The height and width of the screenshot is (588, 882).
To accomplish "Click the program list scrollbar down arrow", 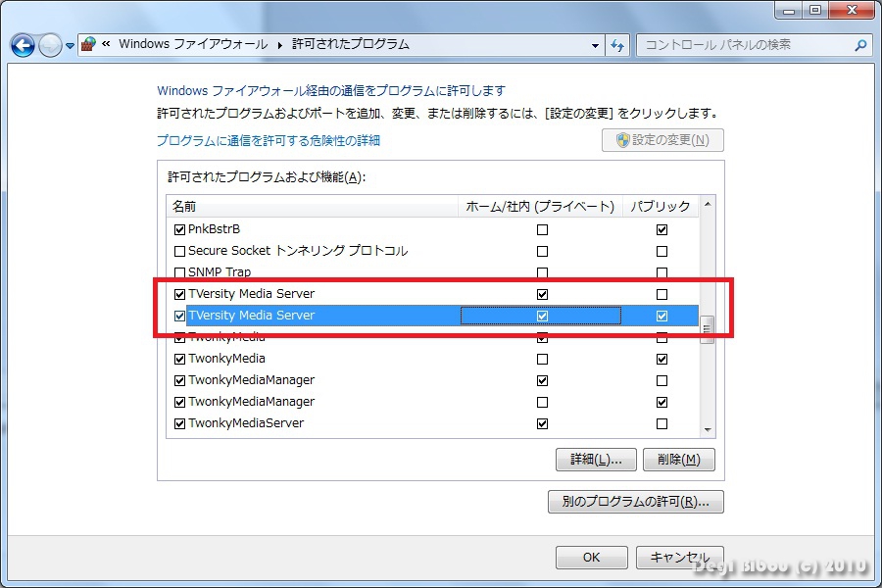I will [708, 430].
